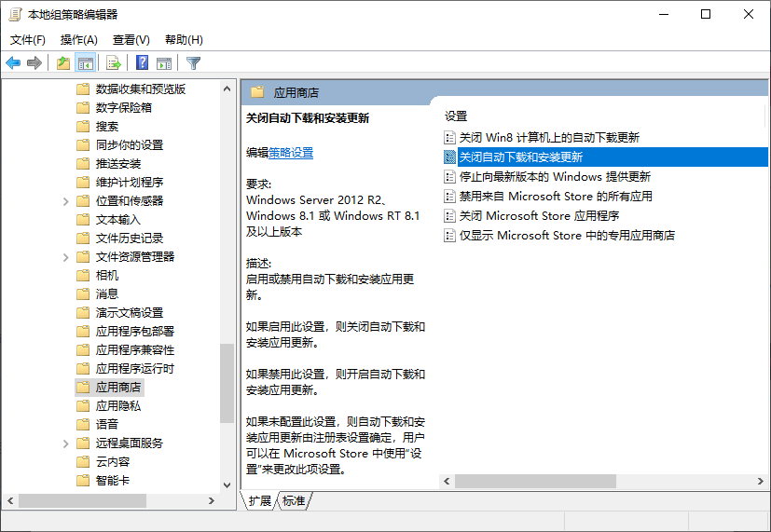This screenshot has height=532, width=771.
Task: Click the policy icon beside 禁用来自 Microsoft Store 的所有应用
Action: tap(449, 196)
